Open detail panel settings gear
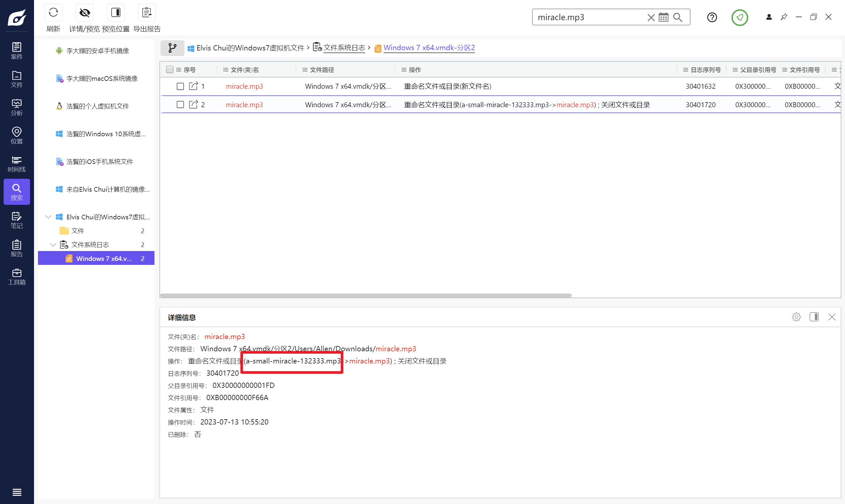 point(796,317)
